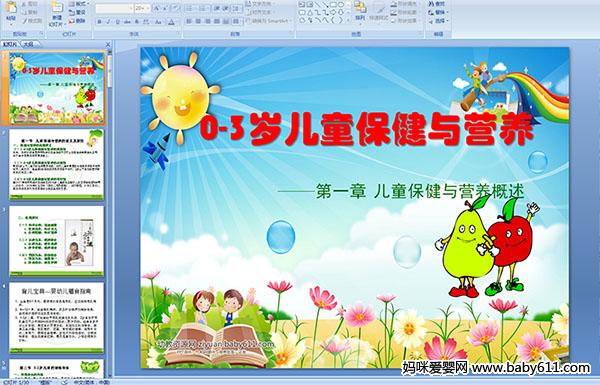Expand the Select dropdown in editing group

[x=439, y=21]
